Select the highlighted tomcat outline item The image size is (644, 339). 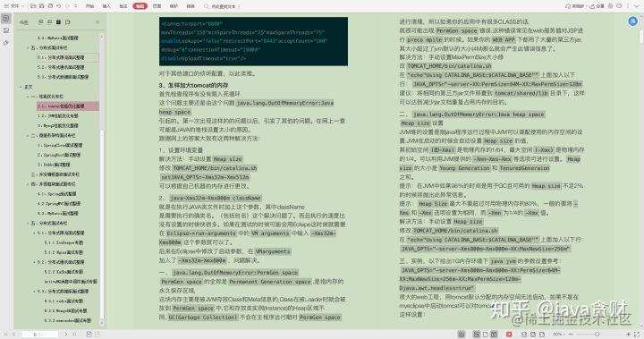pyautogui.click(x=68, y=106)
